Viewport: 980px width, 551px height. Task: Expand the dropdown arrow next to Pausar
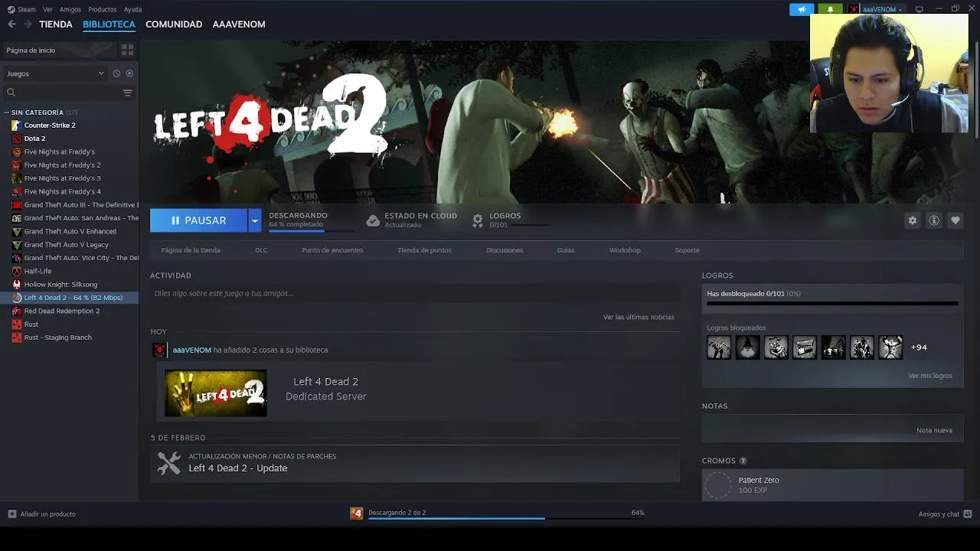[x=255, y=220]
